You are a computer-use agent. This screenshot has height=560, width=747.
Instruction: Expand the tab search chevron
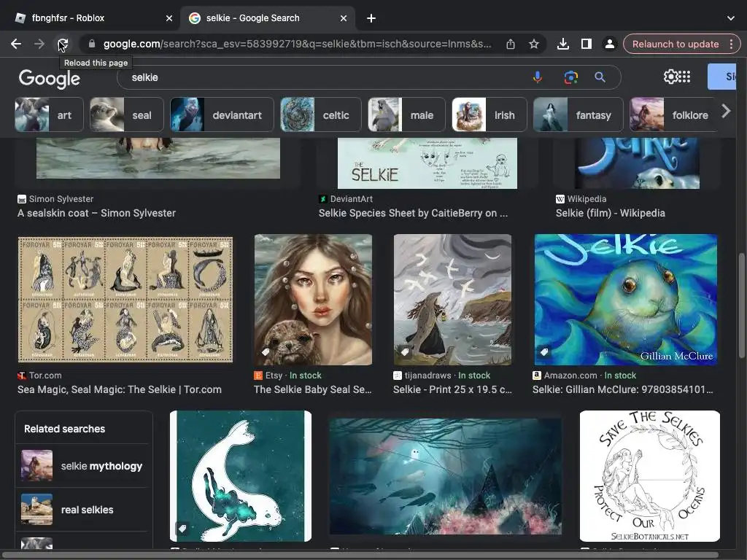click(x=731, y=18)
